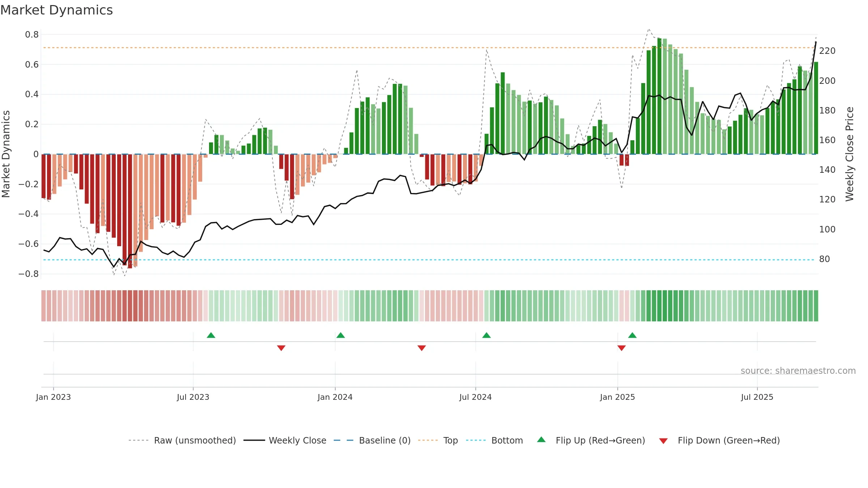The width and height of the screenshot is (868, 488).
Task: Click the 220 tick on right axis
Action: pyautogui.click(x=827, y=51)
